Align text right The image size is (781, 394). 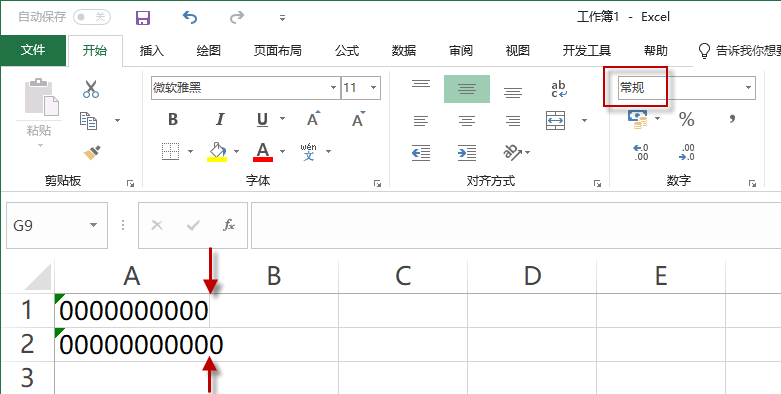tap(513, 121)
